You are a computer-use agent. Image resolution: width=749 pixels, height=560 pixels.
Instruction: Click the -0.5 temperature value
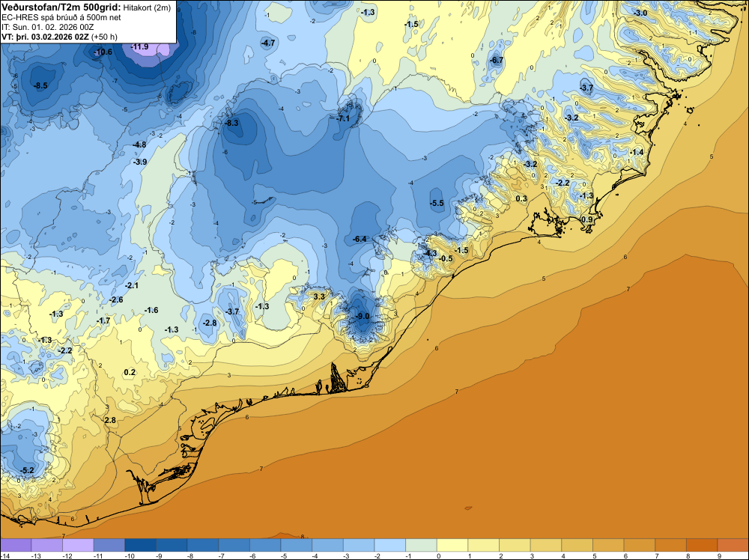coord(446,259)
